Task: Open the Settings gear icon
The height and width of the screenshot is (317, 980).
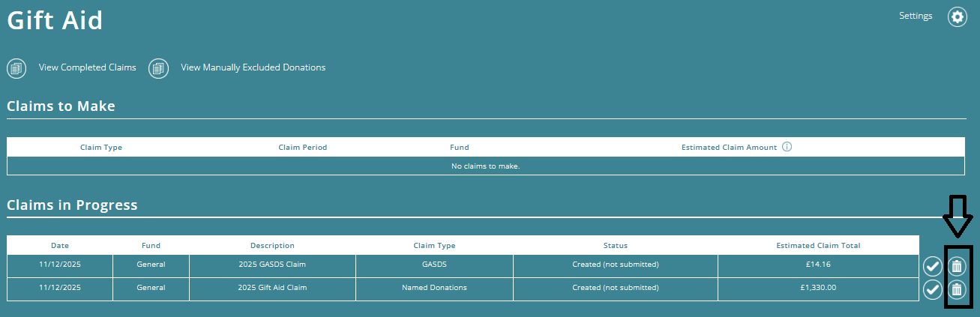Action: pos(957,16)
